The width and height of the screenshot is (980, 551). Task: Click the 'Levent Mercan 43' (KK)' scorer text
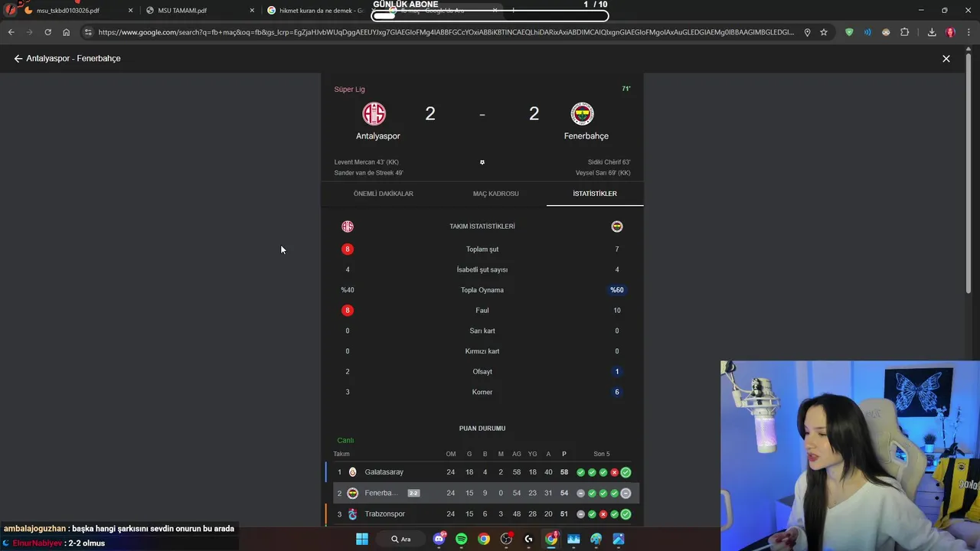pyautogui.click(x=367, y=162)
